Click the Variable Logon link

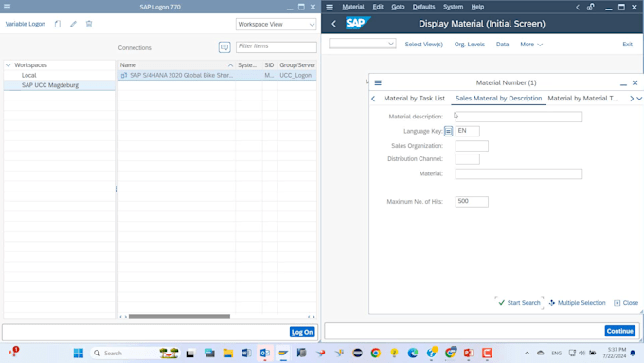[x=25, y=24]
